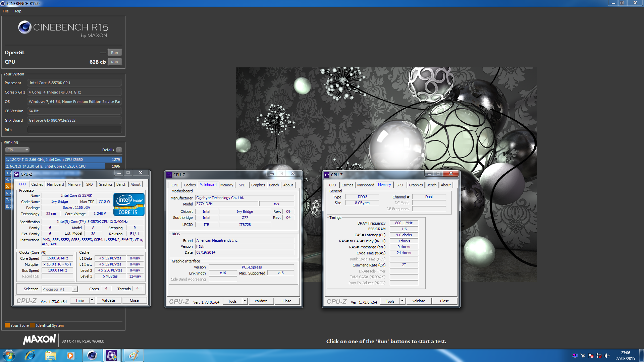
Task: Switch to CPU-Z taskbar icon
Action: [112, 355]
